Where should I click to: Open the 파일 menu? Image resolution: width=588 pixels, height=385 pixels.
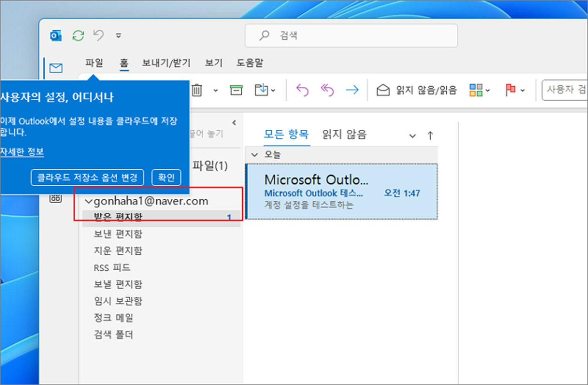(x=94, y=63)
